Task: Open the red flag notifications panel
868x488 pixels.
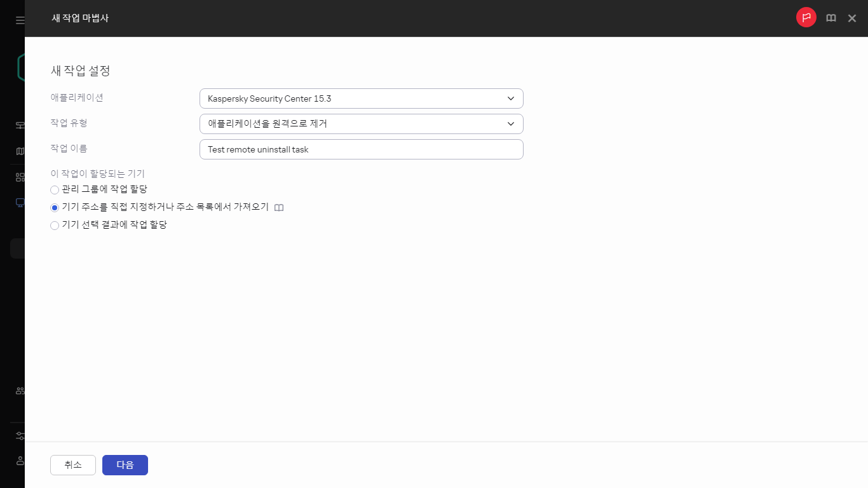Action: coord(806,17)
